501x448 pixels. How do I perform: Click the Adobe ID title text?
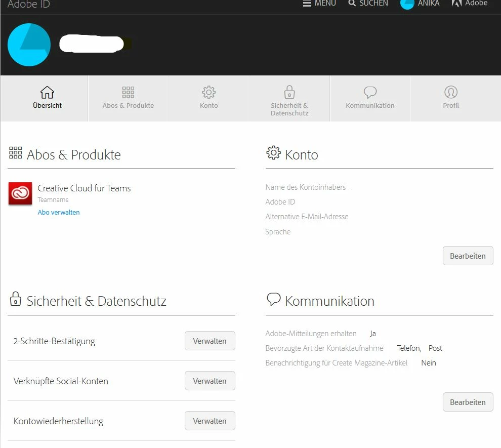point(29,4)
